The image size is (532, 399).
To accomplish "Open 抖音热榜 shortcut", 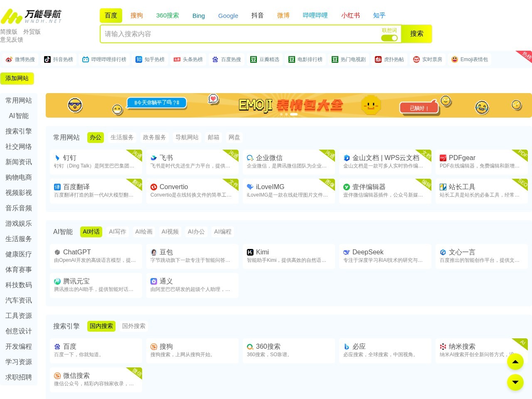I will pos(59,59).
